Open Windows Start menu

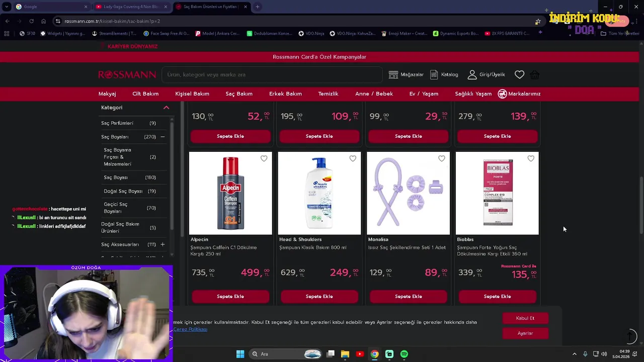pos(240,354)
